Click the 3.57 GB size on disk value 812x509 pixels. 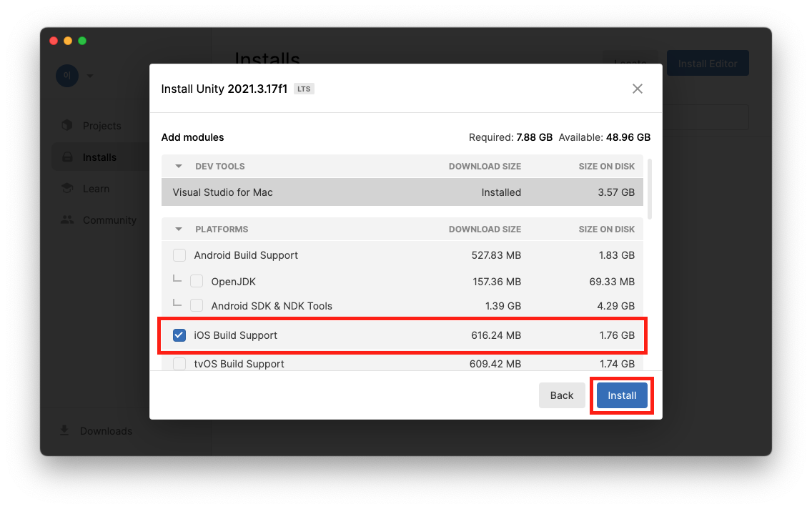[x=615, y=192]
